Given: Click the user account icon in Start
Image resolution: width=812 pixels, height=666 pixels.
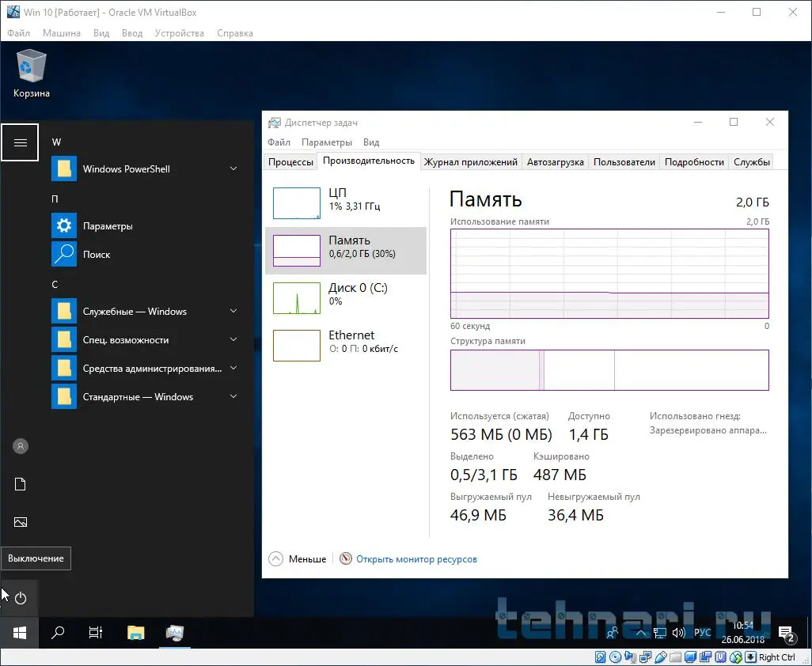Looking at the screenshot, I should point(21,446).
